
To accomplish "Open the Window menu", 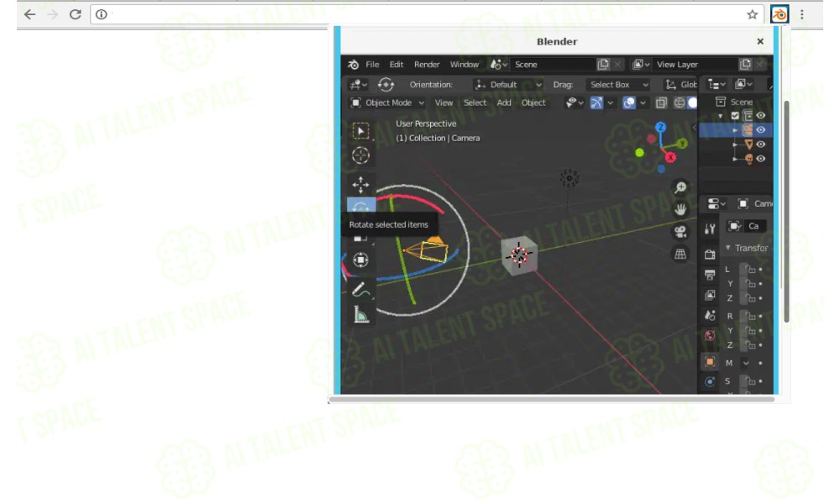I will pyautogui.click(x=465, y=65).
